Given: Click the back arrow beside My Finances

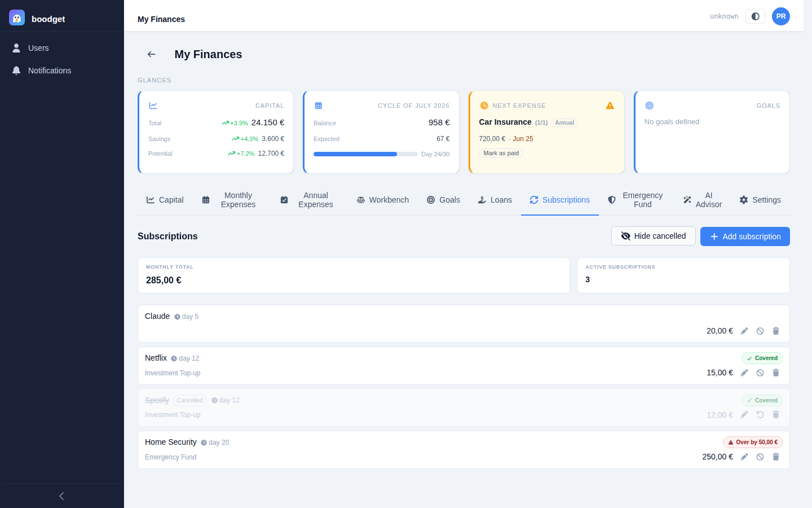Looking at the screenshot, I should coord(151,54).
